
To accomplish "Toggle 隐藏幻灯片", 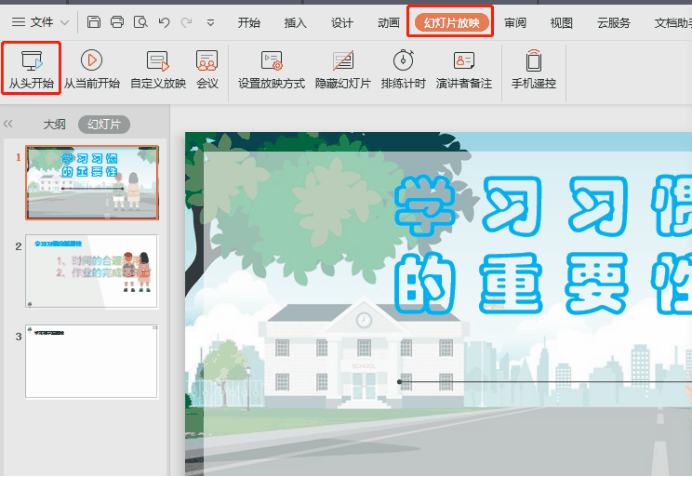I will point(343,69).
